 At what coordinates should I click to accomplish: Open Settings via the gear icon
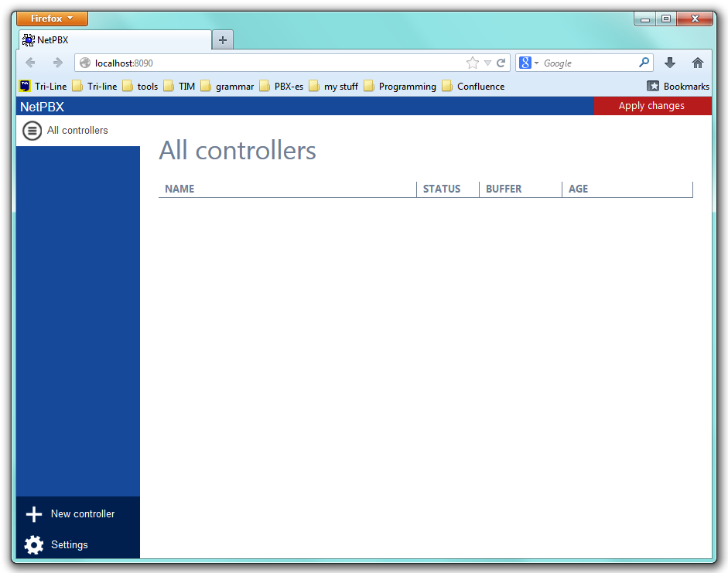(x=34, y=544)
